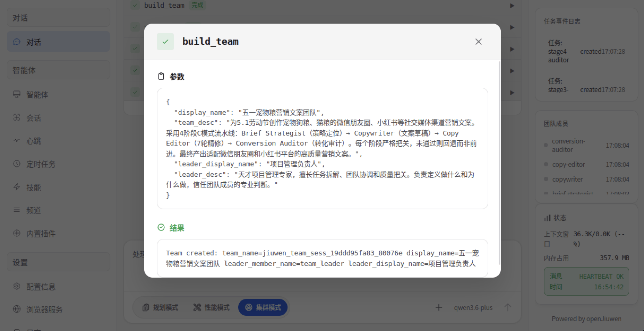Select copy-editor team member

(x=587, y=165)
